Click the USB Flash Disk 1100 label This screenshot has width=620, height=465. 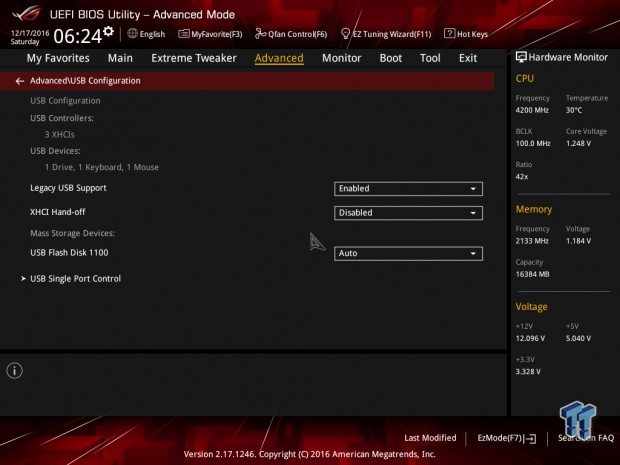click(69, 253)
